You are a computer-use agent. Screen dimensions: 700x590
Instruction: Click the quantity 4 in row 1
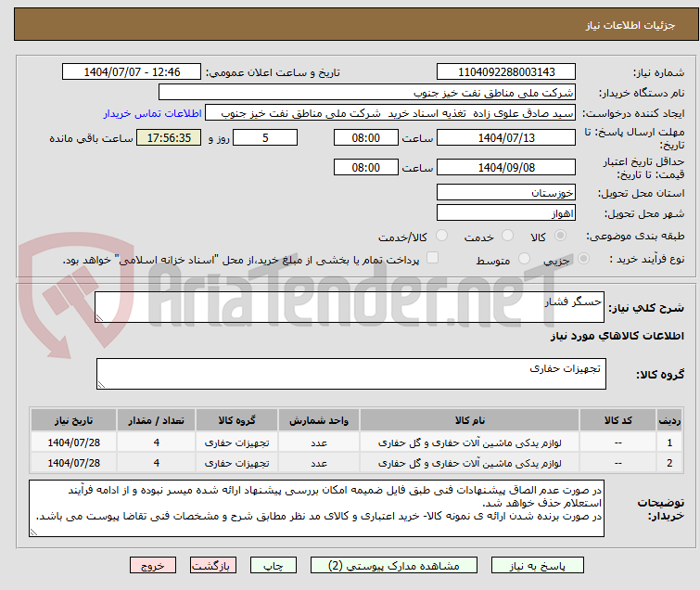[x=157, y=442]
